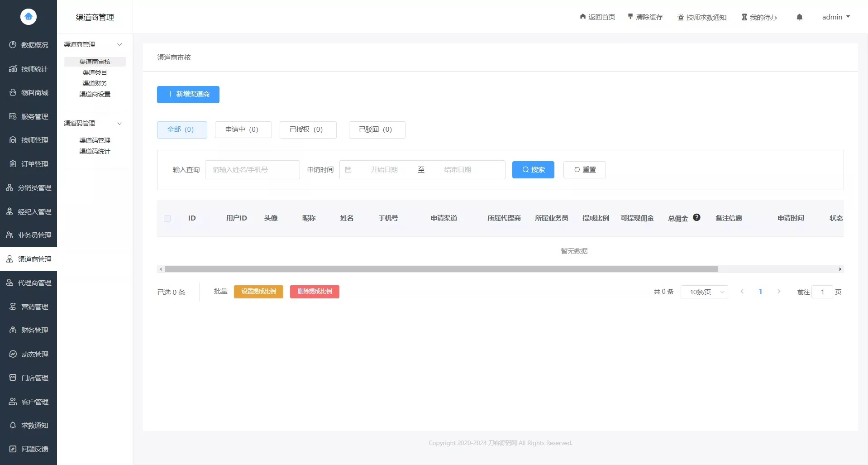This screenshot has height=465, width=868.
Task: Open the 10条/页 page size dropdown
Action: [x=704, y=292]
